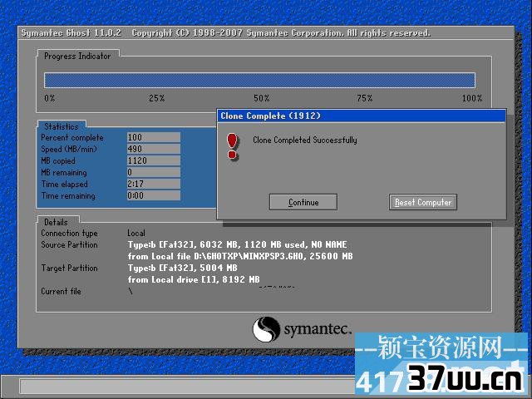Click the completed progress bar

click(259, 81)
